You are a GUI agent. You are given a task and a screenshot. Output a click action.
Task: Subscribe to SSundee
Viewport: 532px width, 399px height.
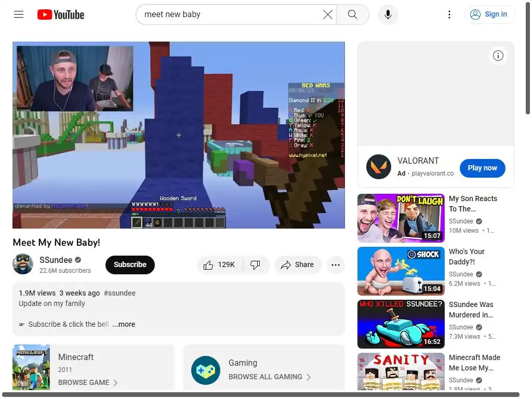130,264
